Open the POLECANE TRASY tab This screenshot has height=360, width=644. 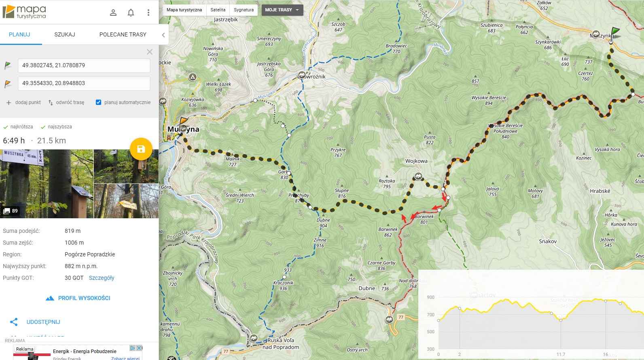[x=123, y=34]
